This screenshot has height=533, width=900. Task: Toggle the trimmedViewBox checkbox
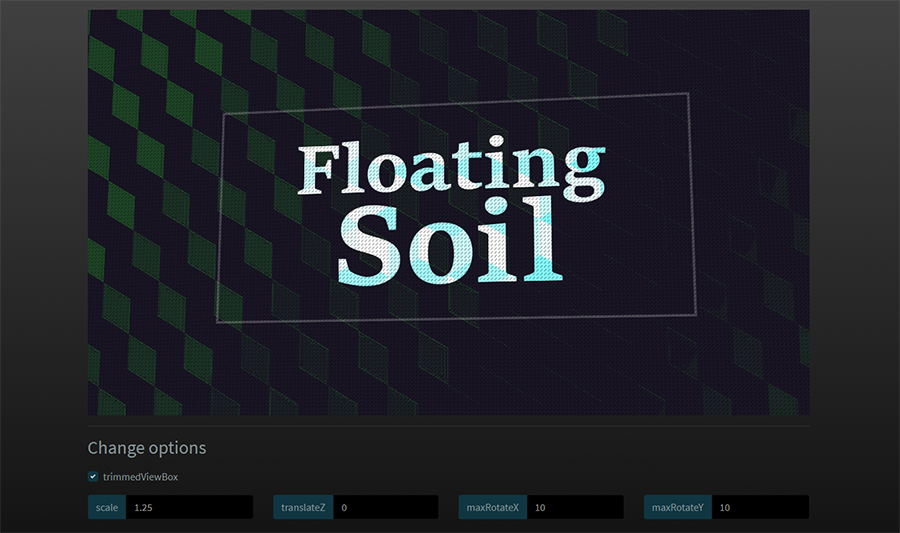point(93,476)
